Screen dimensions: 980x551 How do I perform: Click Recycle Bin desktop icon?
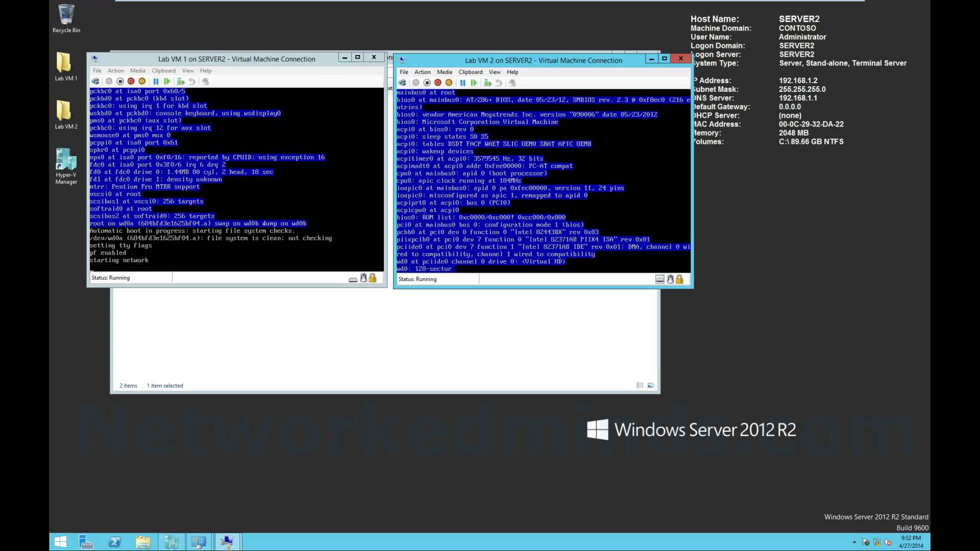coord(66,18)
